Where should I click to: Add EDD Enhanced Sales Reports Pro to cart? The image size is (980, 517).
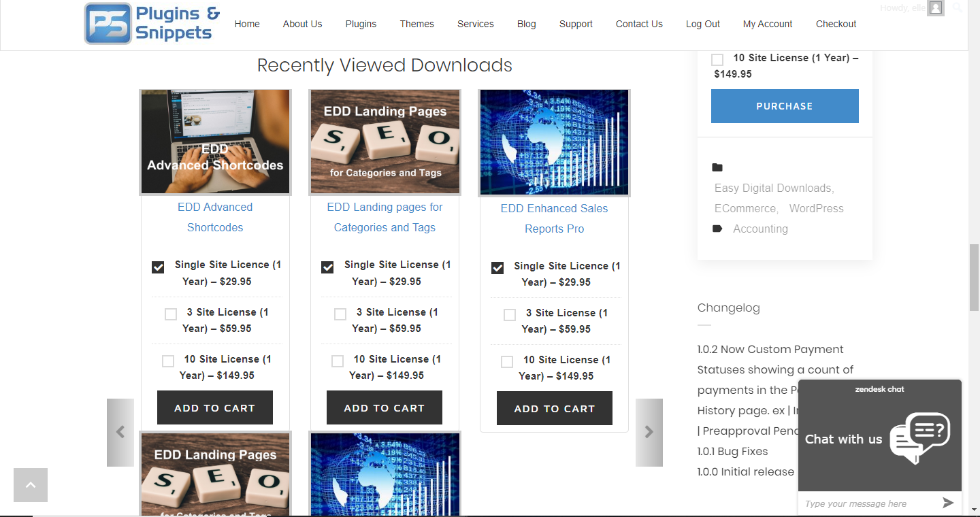coord(555,408)
